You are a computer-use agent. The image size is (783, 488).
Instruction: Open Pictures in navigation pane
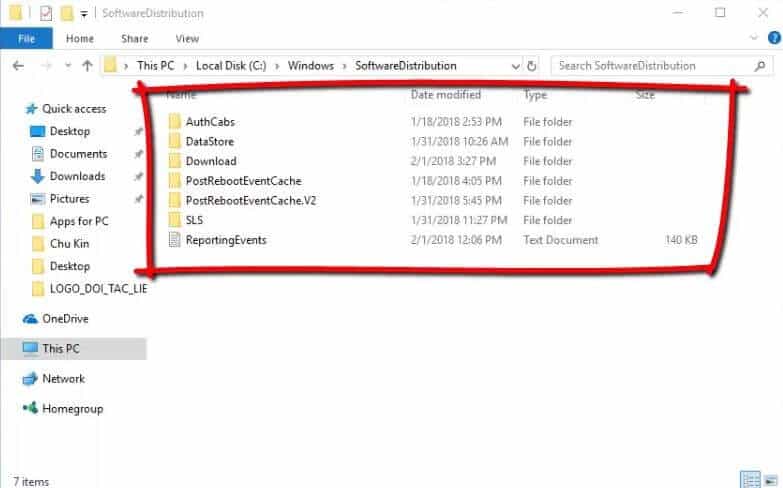[x=69, y=199]
